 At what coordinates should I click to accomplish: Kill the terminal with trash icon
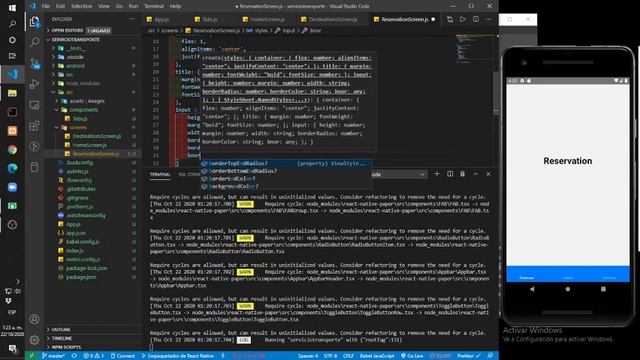462,174
